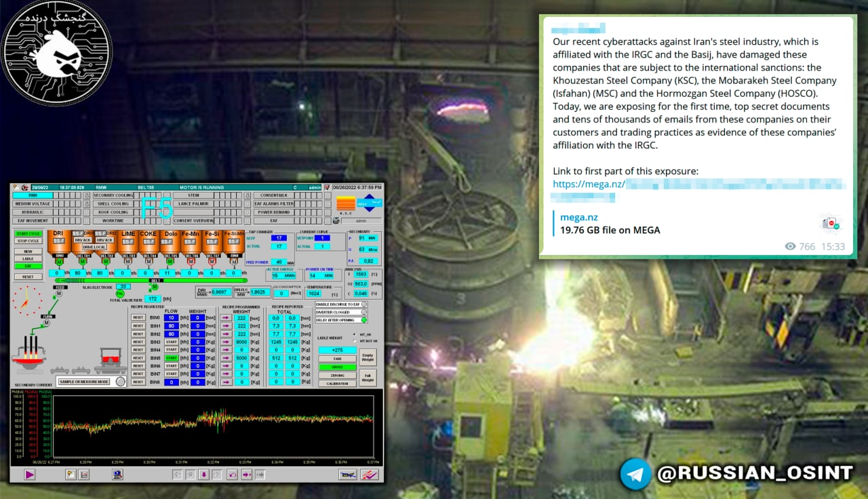Image resolution: width=868 pixels, height=499 pixels.
Task: Click the purple arrow button in BIN8 row
Action: (226, 382)
